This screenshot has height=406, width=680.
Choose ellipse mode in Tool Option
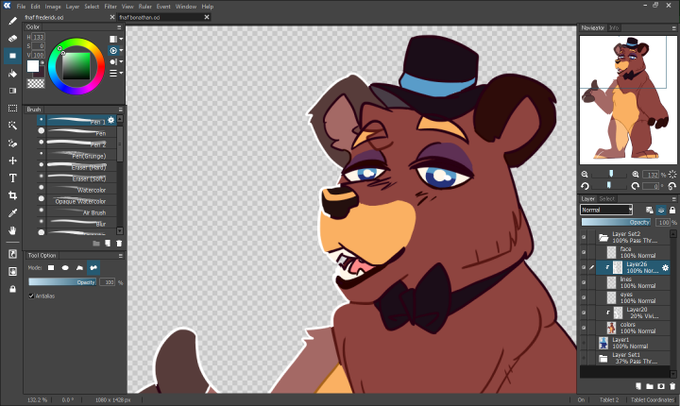click(65, 268)
